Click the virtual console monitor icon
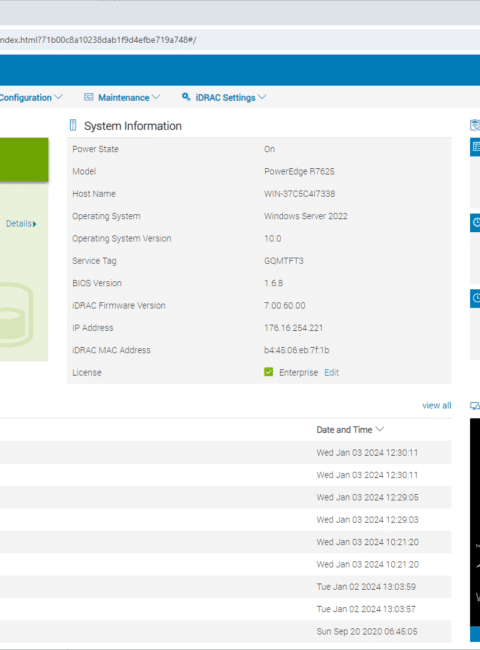 (475, 406)
